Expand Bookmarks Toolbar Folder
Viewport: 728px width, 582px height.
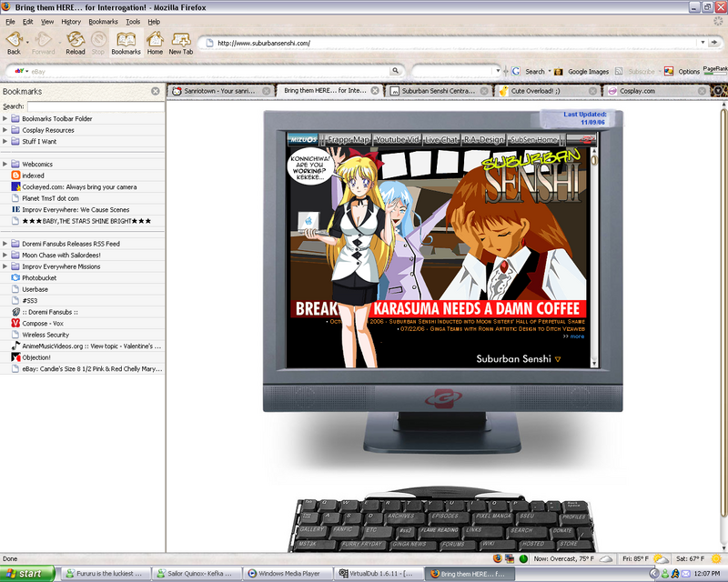coord(5,118)
